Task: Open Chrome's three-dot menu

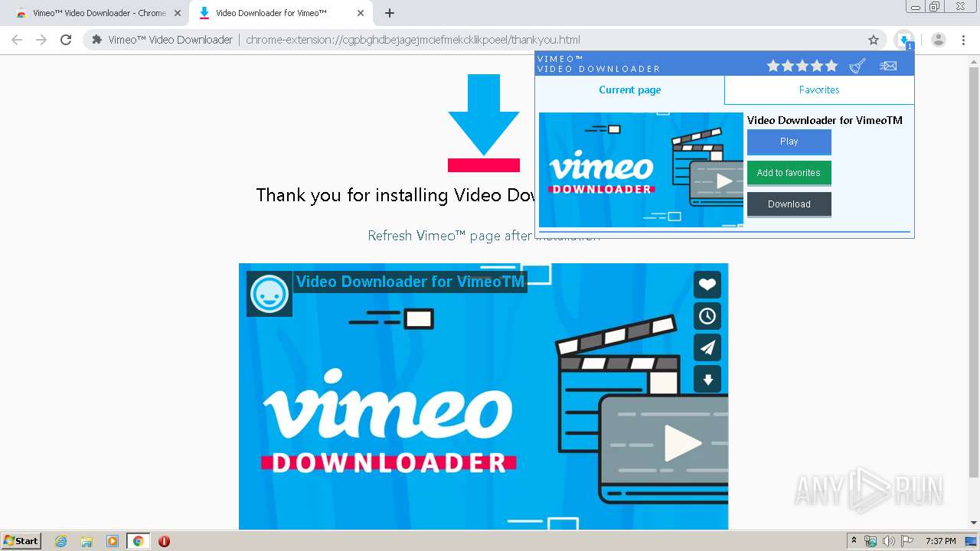Action: coord(964,40)
